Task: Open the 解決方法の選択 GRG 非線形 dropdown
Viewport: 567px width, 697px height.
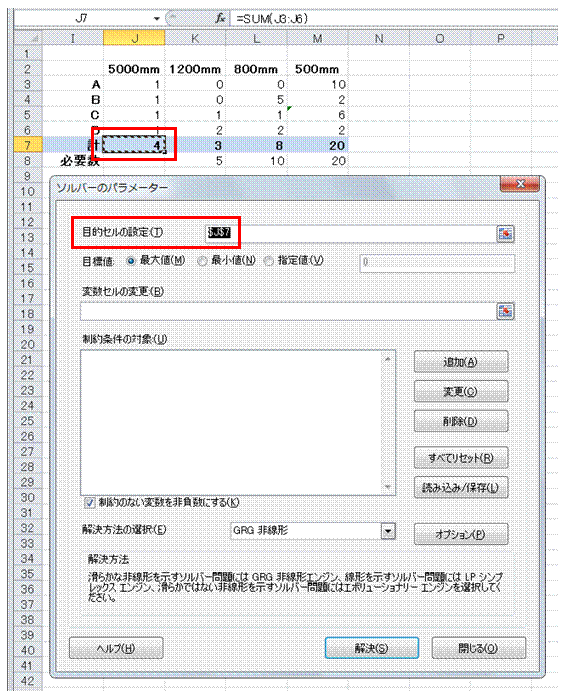Action: (388, 531)
